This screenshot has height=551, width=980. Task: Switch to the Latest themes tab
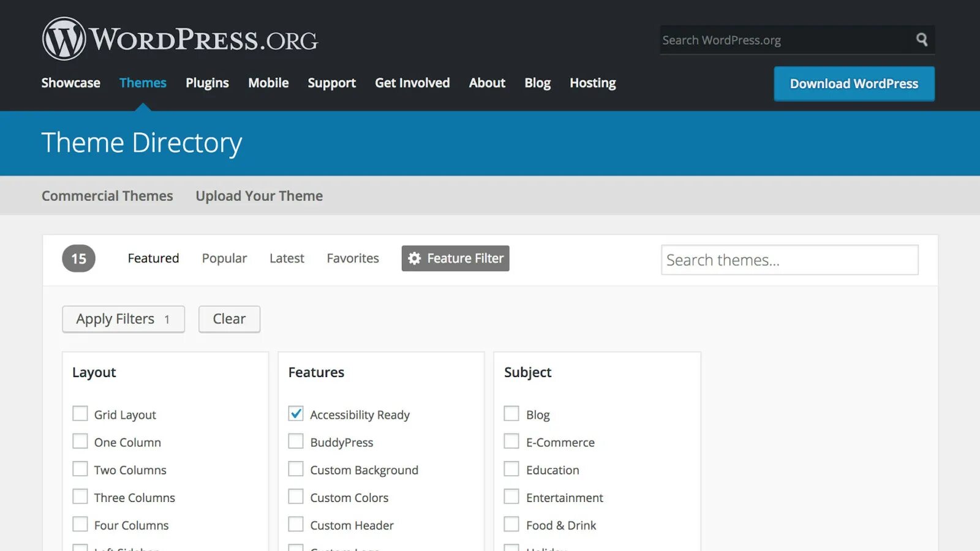click(x=287, y=258)
